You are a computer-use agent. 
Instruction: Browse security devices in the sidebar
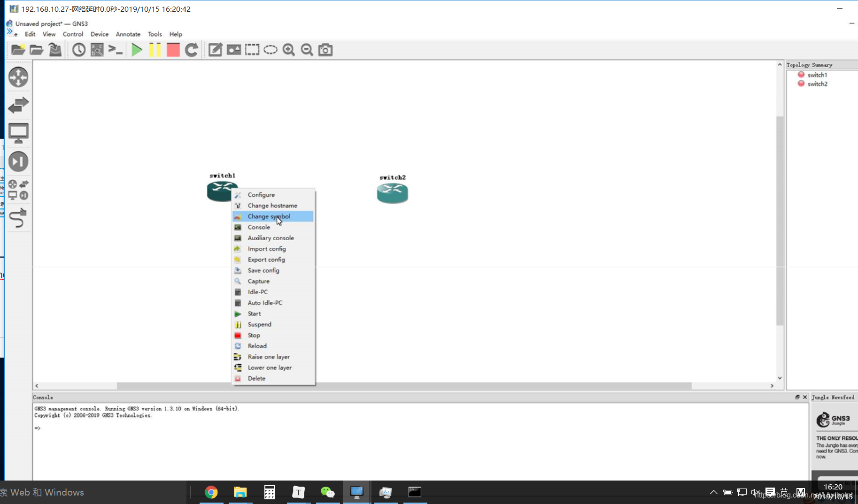18,161
